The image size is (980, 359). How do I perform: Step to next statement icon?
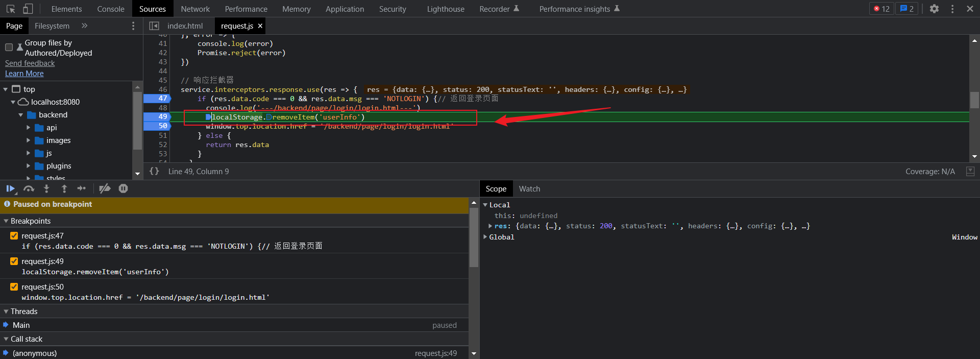82,188
